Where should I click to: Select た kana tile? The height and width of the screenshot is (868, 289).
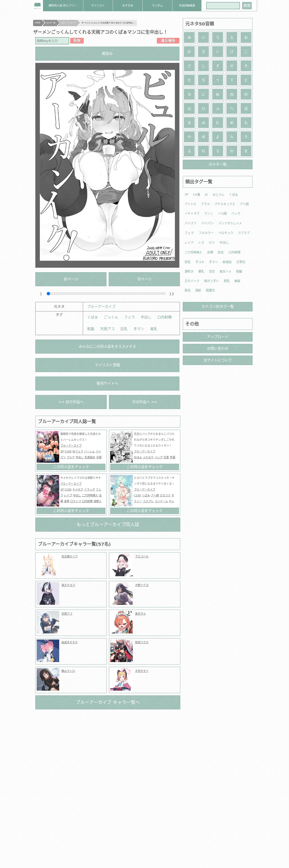click(x=189, y=80)
